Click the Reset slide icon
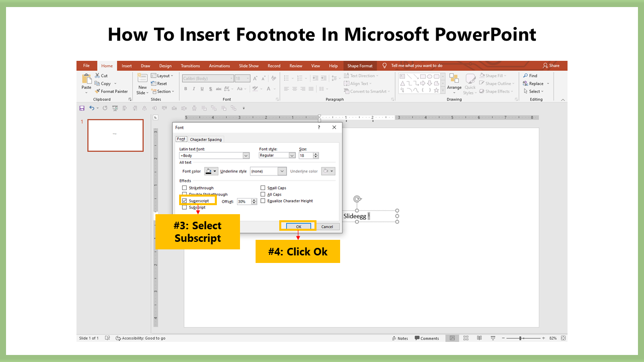 (153, 83)
